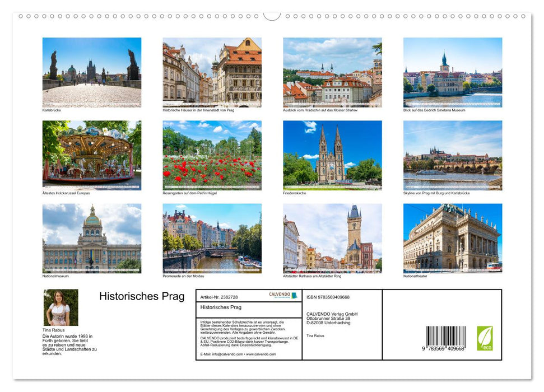Click the author biography paragraph
The image size is (544, 392).
point(69,345)
